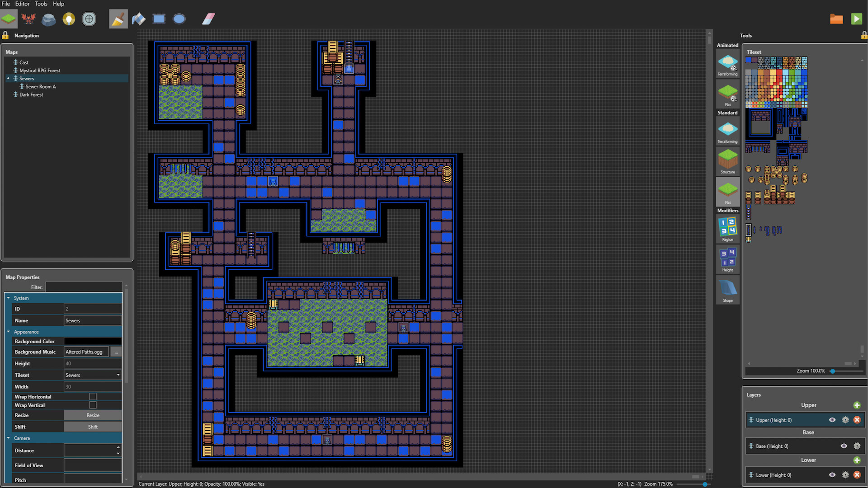The image size is (868, 488).
Task: Hide the Upper layer
Action: 832,420
